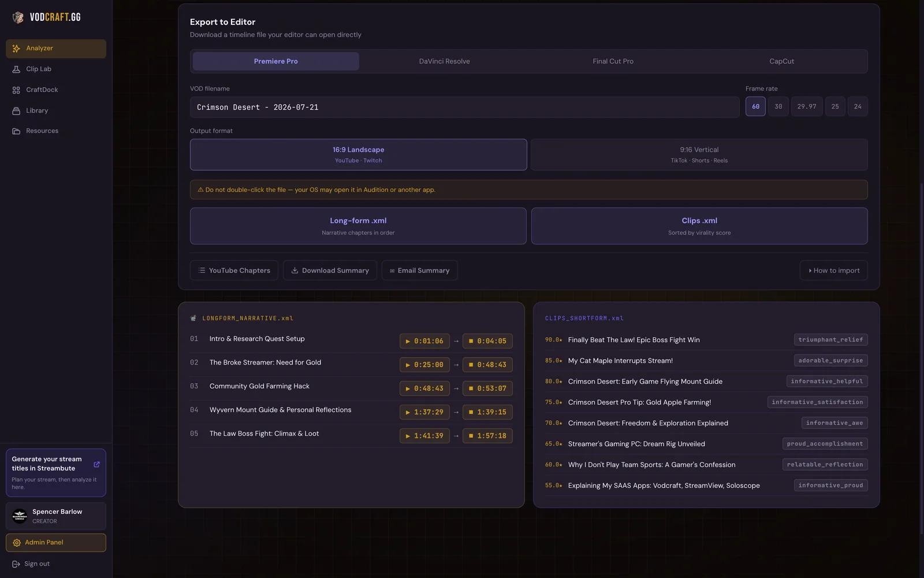
Task: Click the informative_satisfaction tag
Action: click(x=817, y=402)
